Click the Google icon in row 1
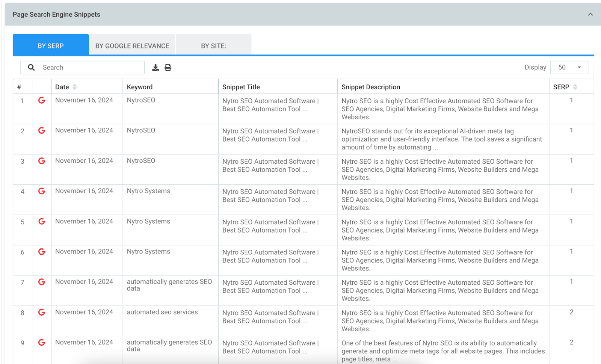The height and width of the screenshot is (364, 601). (42, 100)
